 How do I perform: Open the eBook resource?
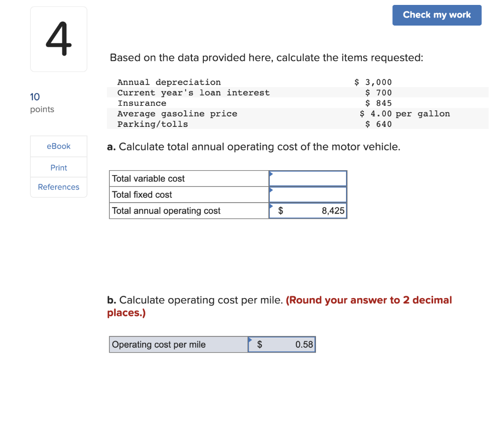[x=59, y=146]
